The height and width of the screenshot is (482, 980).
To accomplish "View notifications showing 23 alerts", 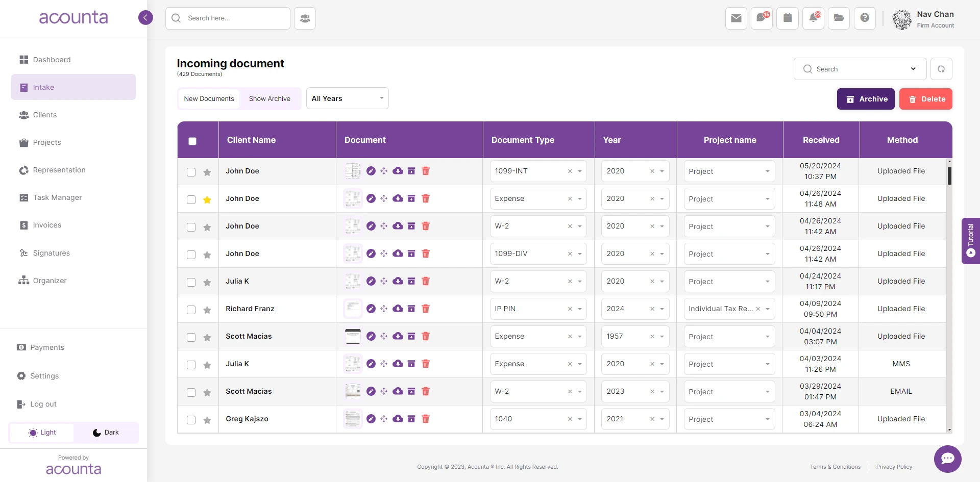I will click(x=813, y=18).
